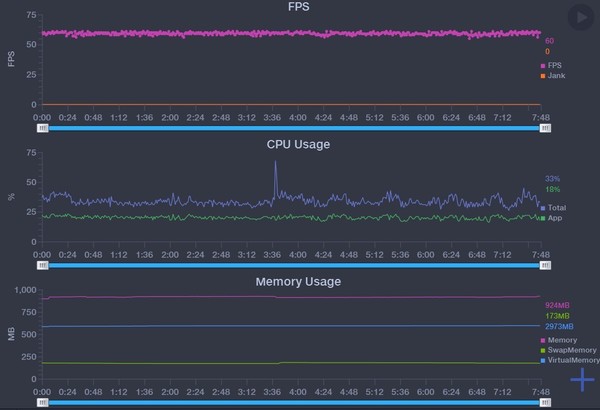Click the 1,000 label on Memory y-axis
600x410 pixels.
pyautogui.click(x=25, y=290)
